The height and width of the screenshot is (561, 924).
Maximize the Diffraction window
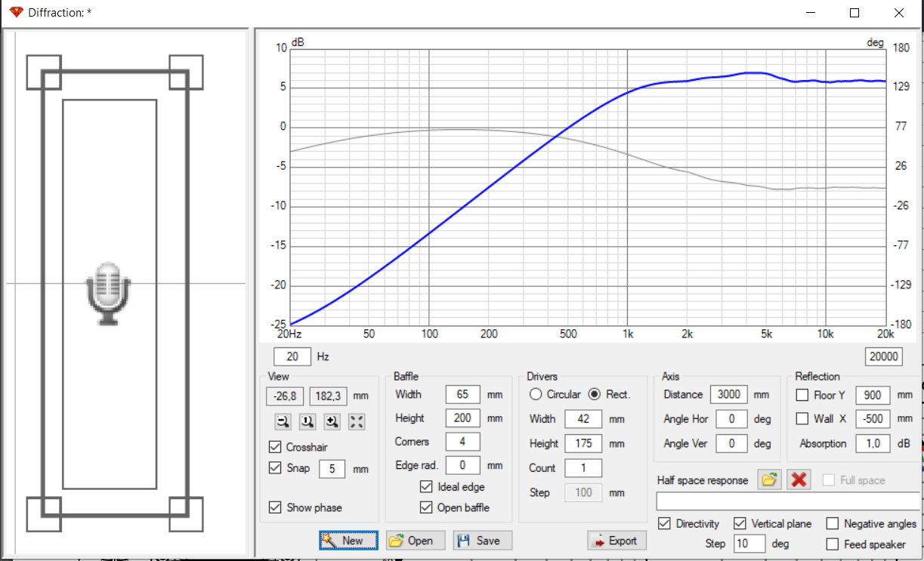(854, 13)
